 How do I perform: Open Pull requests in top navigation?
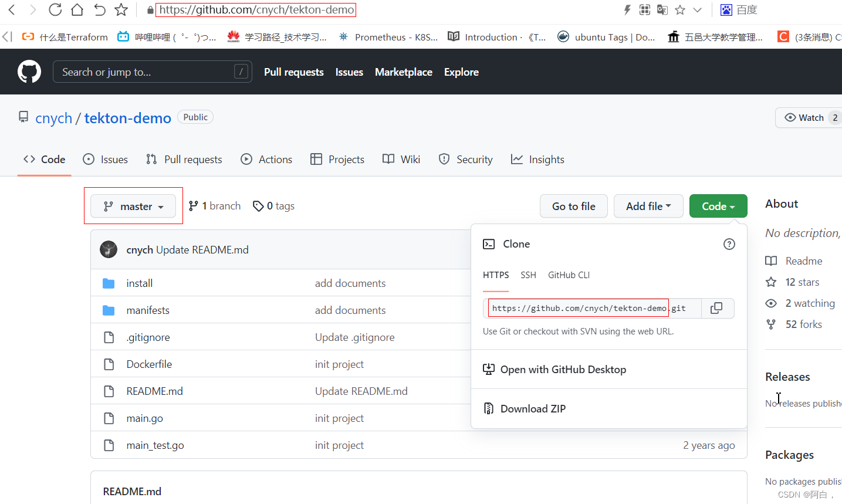coord(294,72)
